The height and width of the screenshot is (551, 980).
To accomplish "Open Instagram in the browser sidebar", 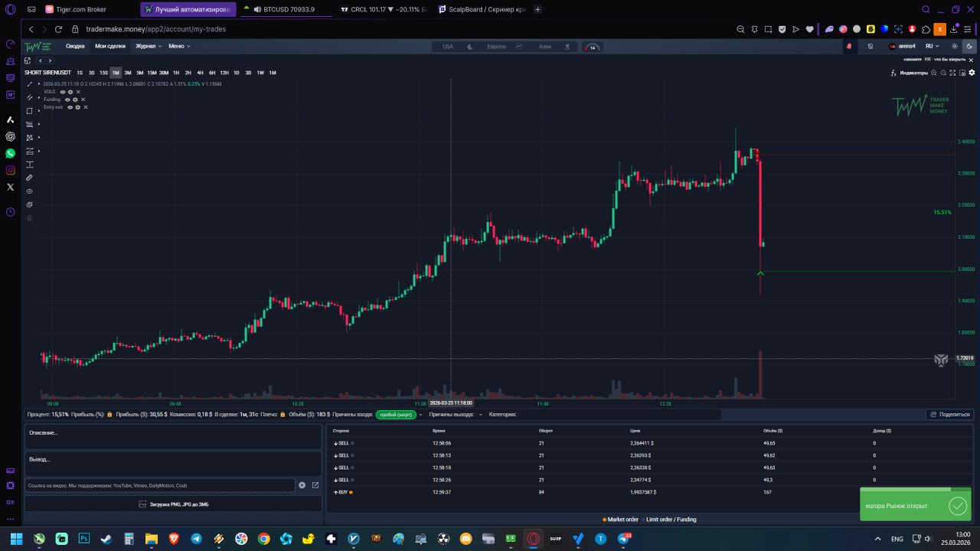I will pyautogui.click(x=10, y=170).
